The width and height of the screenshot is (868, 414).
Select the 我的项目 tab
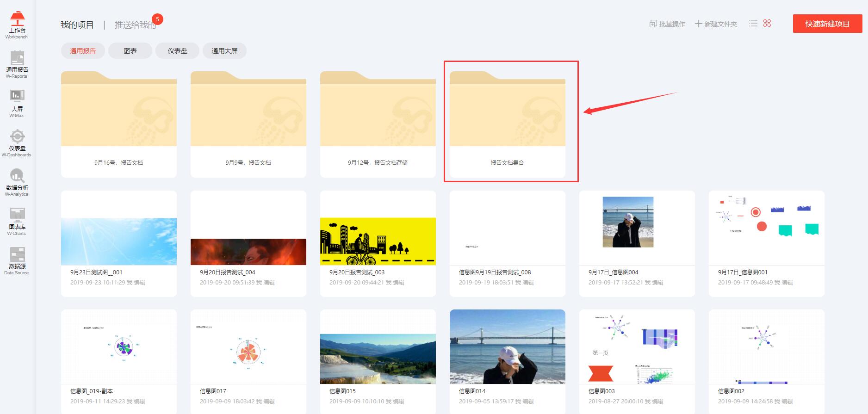point(77,25)
